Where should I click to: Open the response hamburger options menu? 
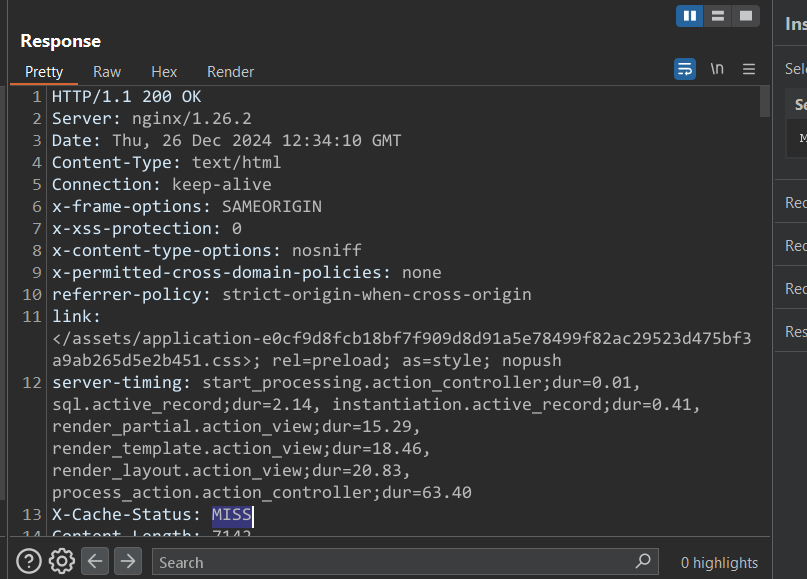tap(749, 69)
